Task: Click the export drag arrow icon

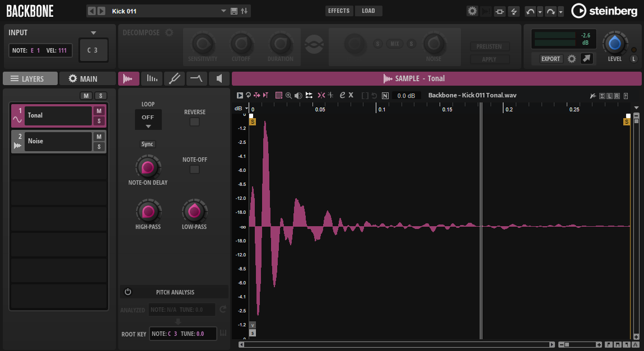Action: coord(586,59)
